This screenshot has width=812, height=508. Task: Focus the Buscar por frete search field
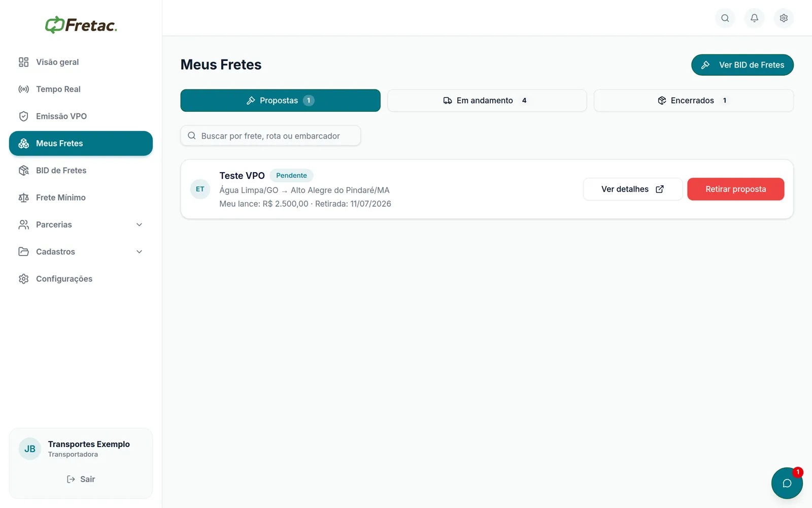(270, 136)
